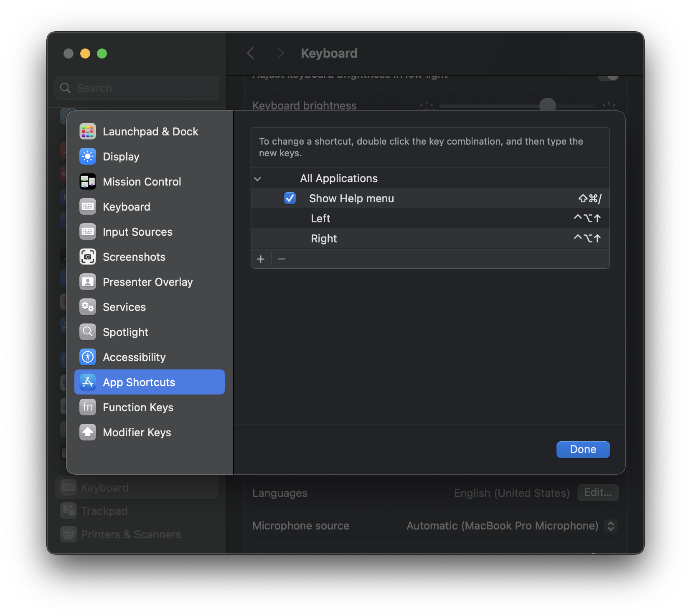Add a new shortcut with plus button
The height and width of the screenshot is (616, 691).
261,259
